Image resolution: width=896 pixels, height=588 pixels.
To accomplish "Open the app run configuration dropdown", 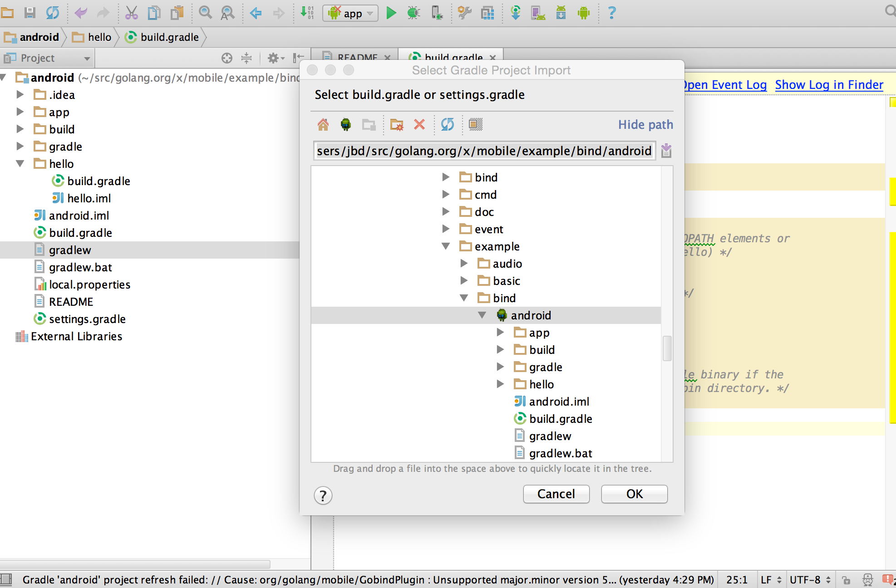I will pyautogui.click(x=350, y=13).
